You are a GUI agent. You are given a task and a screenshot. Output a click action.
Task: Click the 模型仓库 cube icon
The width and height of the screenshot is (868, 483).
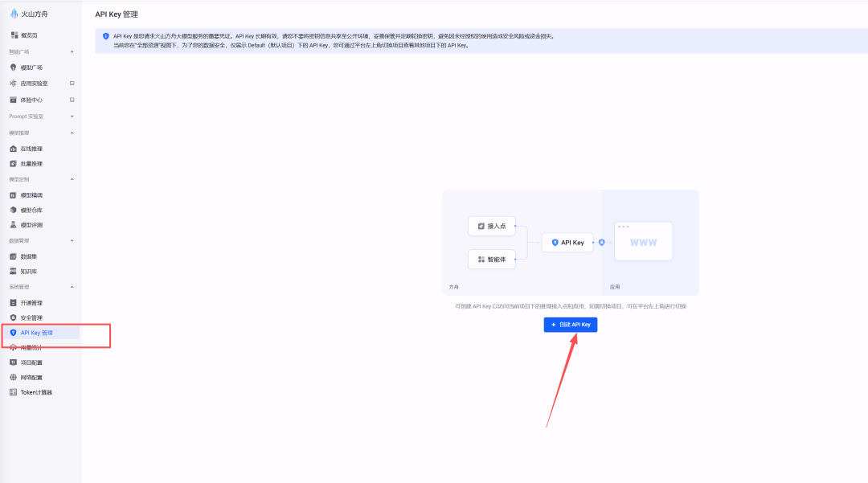pyautogui.click(x=13, y=210)
